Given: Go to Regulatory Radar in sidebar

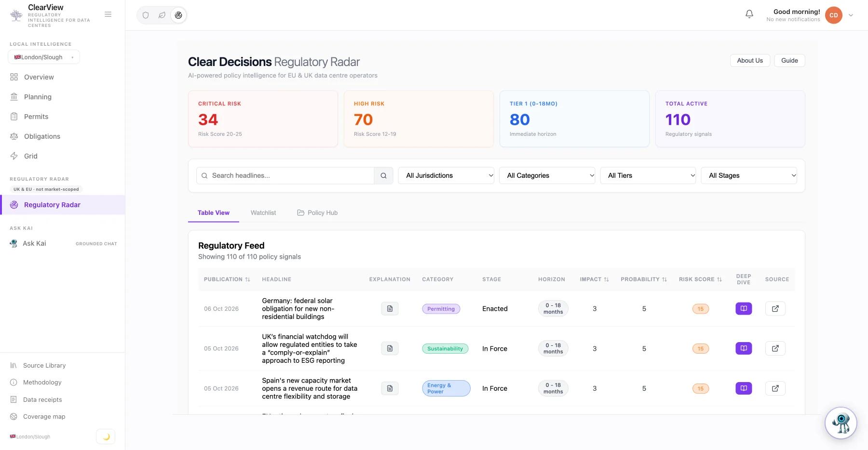Looking at the screenshot, I should (63, 205).
